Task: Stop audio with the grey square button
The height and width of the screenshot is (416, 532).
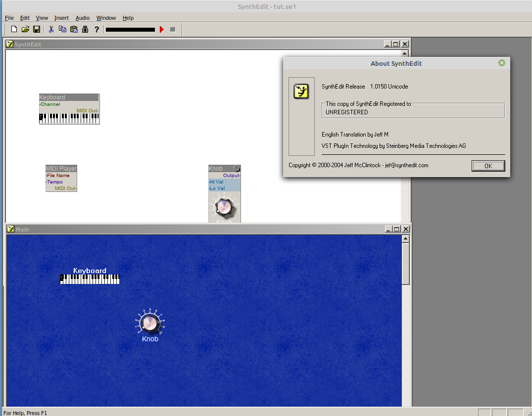Action: pyautogui.click(x=173, y=30)
